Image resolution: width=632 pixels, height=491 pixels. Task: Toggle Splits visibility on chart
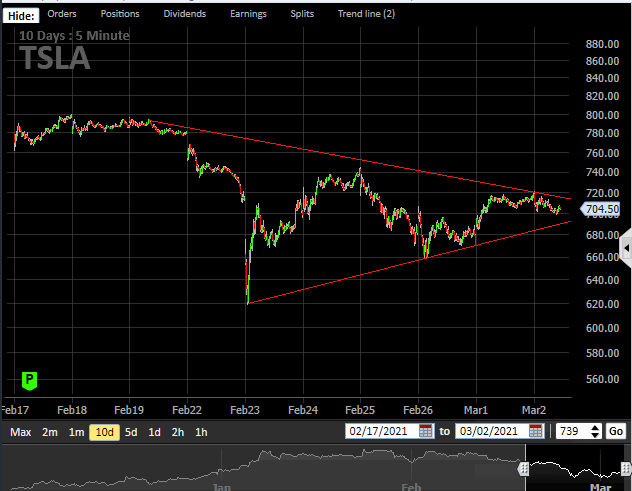click(302, 14)
